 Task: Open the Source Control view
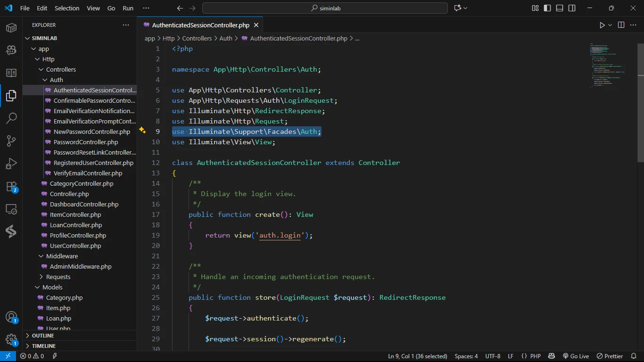[x=11, y=140]
